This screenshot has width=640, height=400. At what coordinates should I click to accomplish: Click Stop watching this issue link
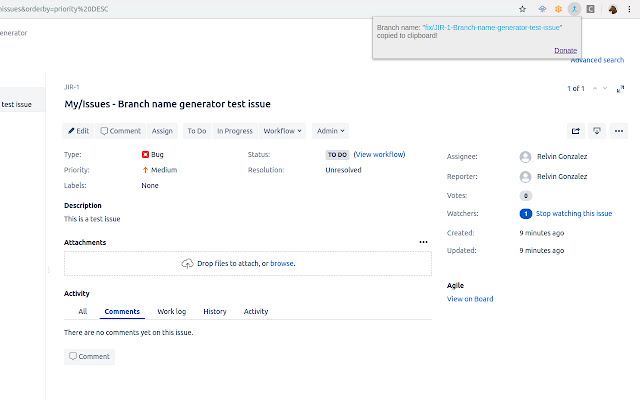tap(574, 213)
